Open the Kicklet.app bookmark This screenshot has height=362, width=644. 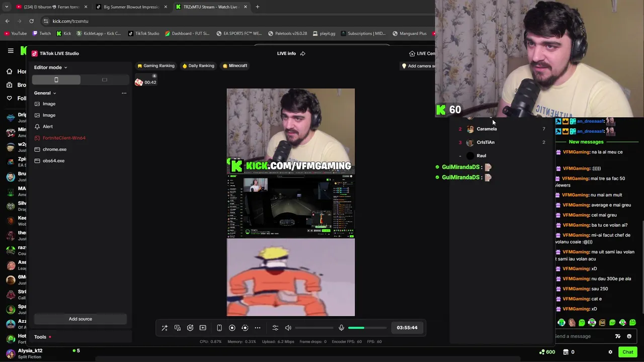click(x=99, y=34)
